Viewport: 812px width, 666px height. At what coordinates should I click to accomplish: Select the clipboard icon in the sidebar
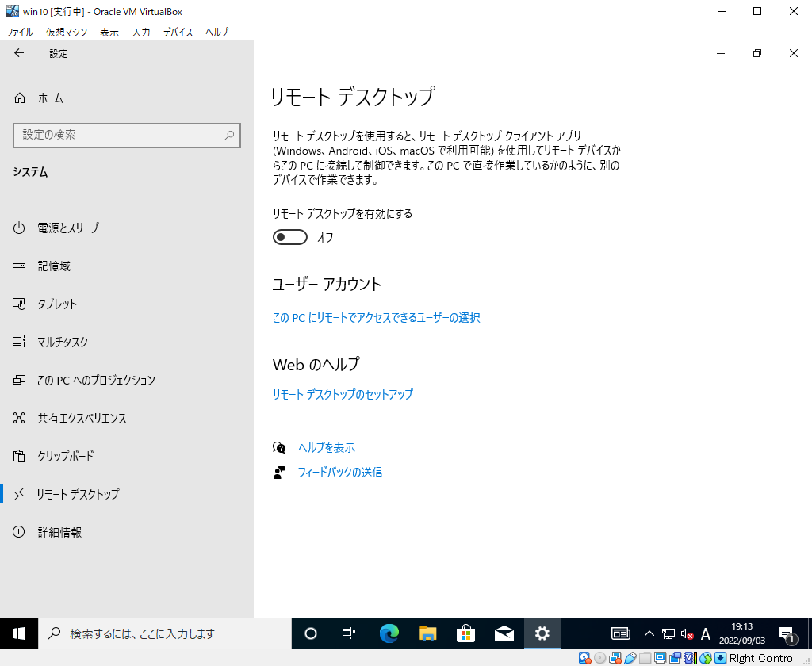(19, 456)
